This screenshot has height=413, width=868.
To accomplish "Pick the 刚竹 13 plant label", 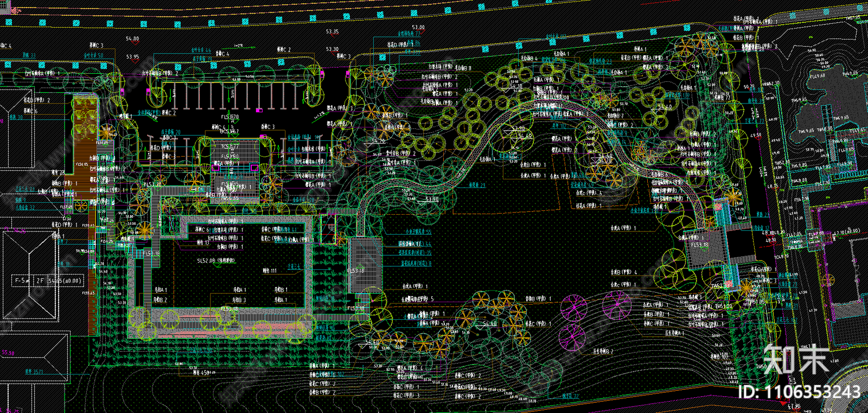I will click(204, 242).
